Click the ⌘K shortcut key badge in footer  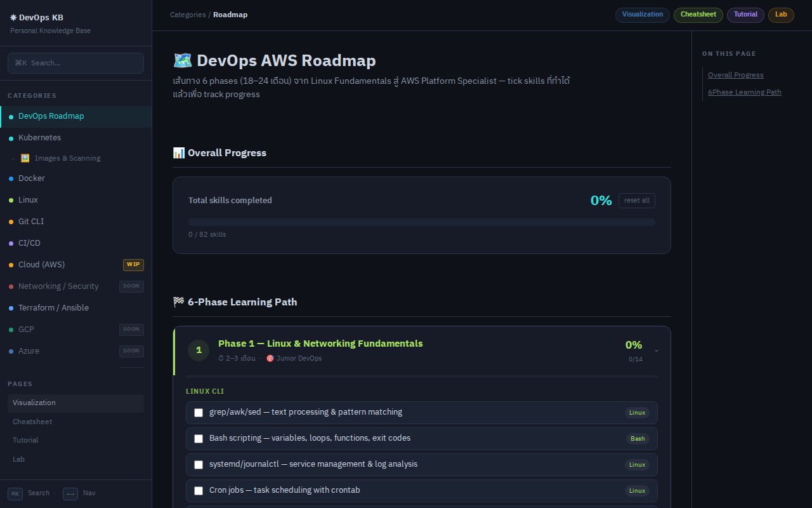point(15,493)
